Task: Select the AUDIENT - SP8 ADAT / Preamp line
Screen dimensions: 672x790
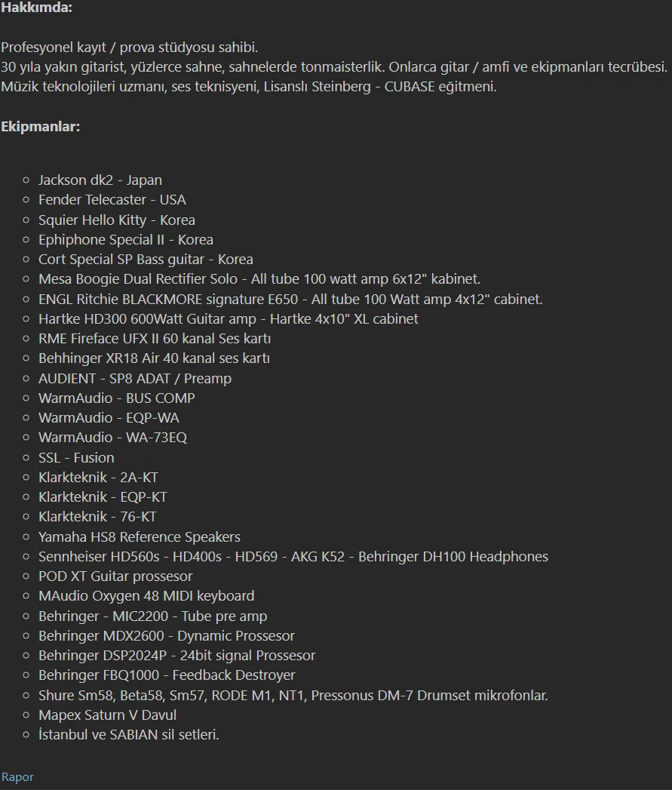Action: coord(135,379)
